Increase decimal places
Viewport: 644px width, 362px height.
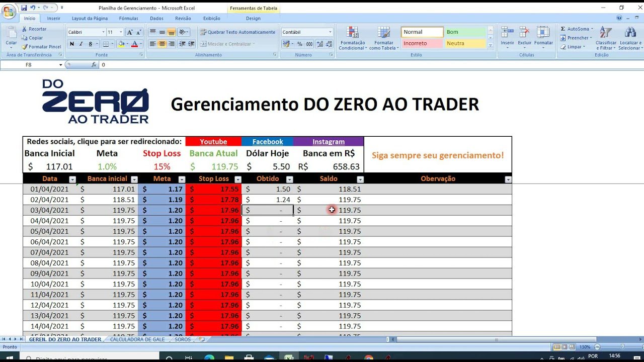click(x=318, y=44)
